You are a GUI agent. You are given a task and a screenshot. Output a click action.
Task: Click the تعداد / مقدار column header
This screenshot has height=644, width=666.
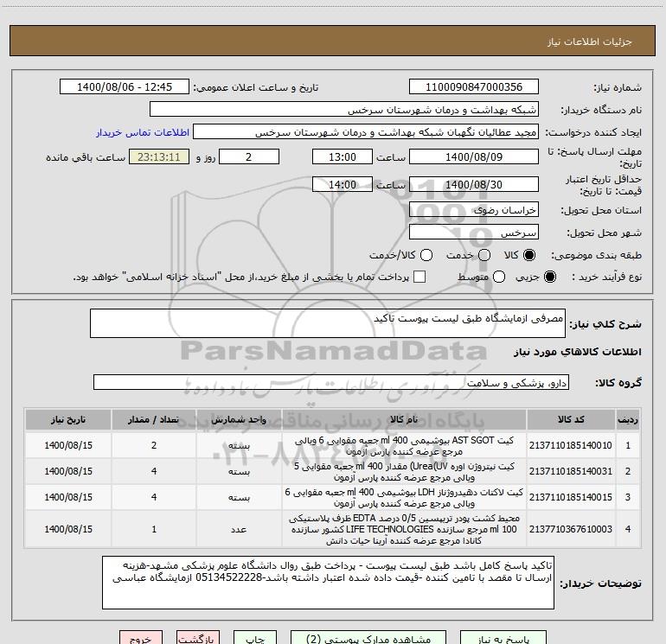click(154, 419)
